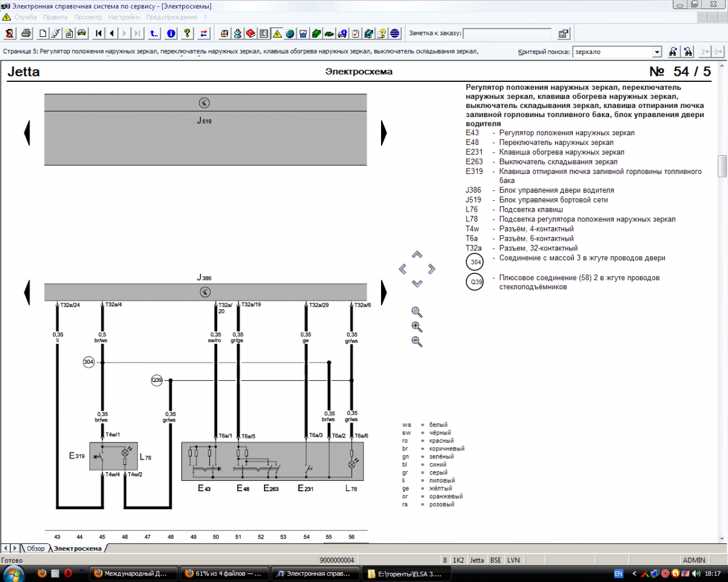Click the globe icon in the toolbar

290,33
